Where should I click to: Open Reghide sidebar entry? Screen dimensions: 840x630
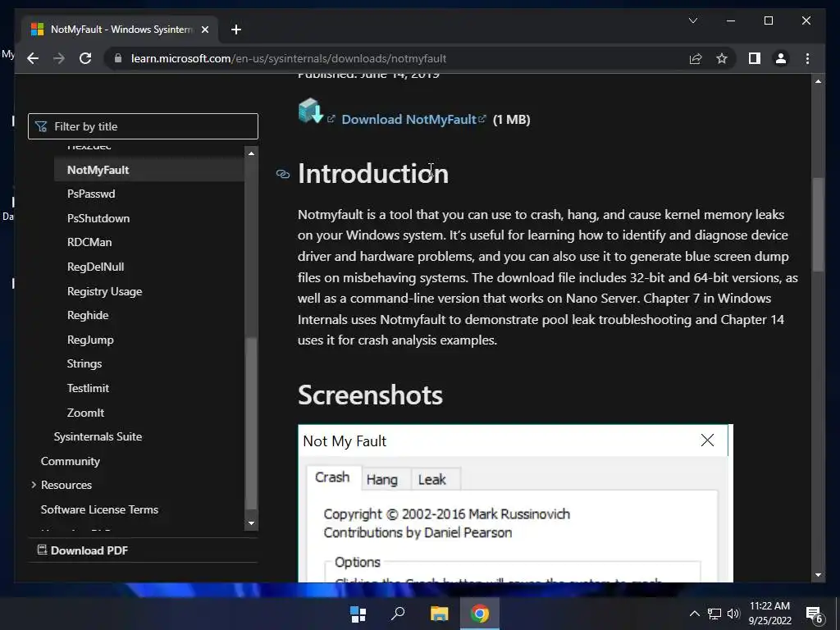(88, 316)
